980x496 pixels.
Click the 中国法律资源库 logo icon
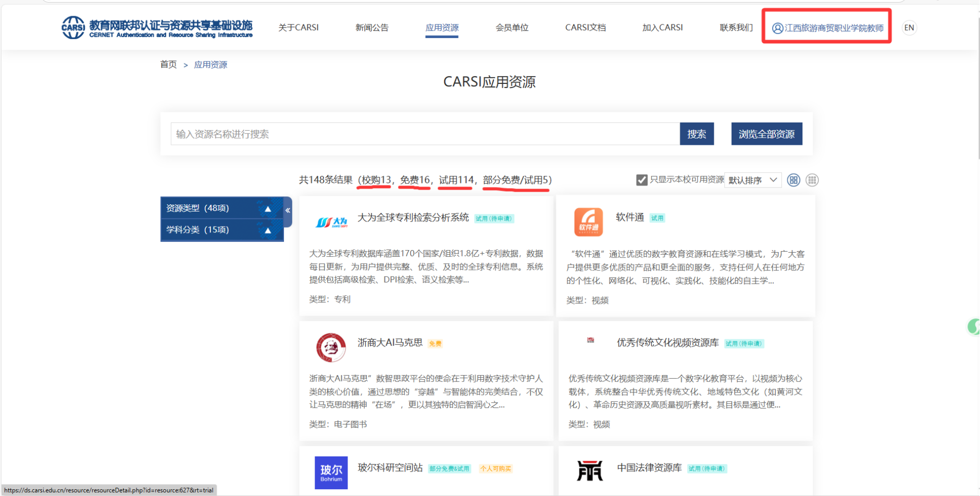[590, 470]
